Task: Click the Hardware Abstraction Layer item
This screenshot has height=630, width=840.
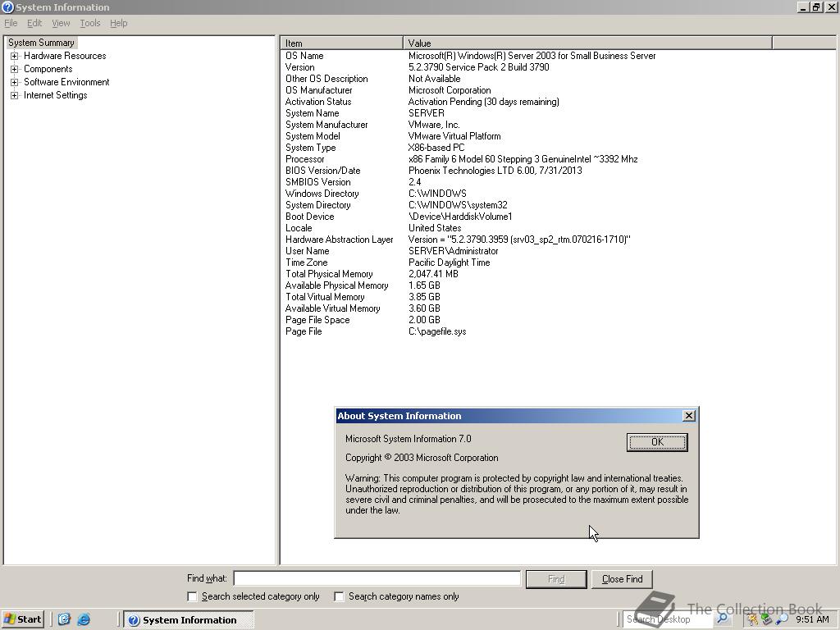Action: tap(339, 240)
